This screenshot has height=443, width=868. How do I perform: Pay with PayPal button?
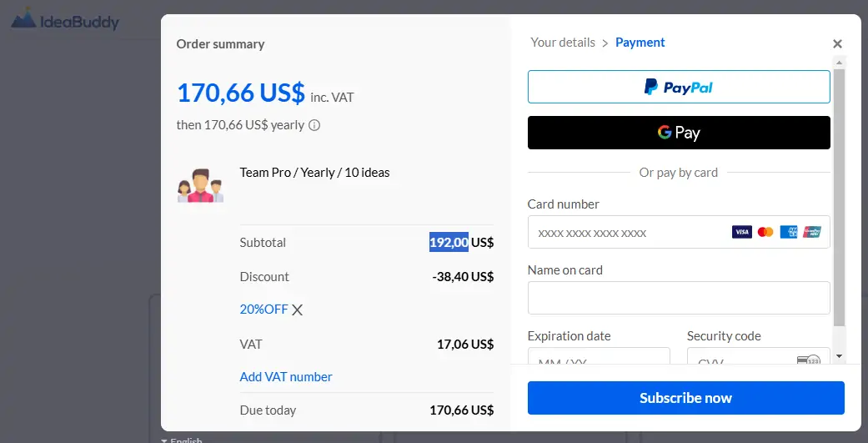coord(679,87)
